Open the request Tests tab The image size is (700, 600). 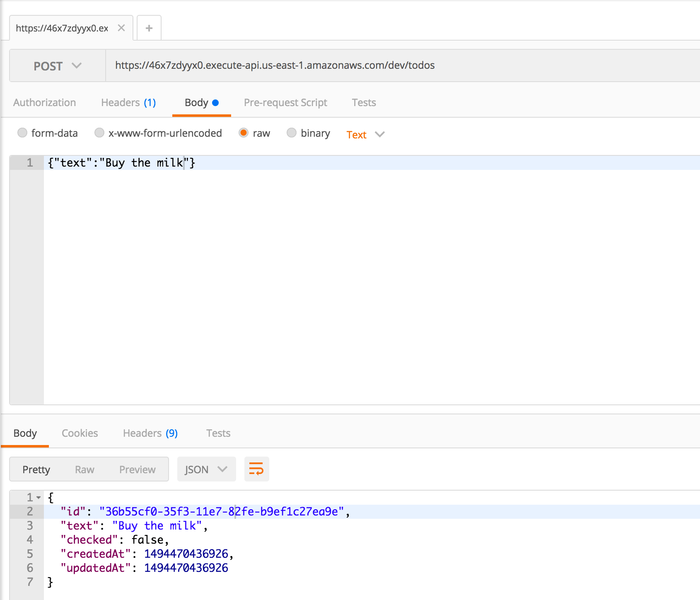364,102
